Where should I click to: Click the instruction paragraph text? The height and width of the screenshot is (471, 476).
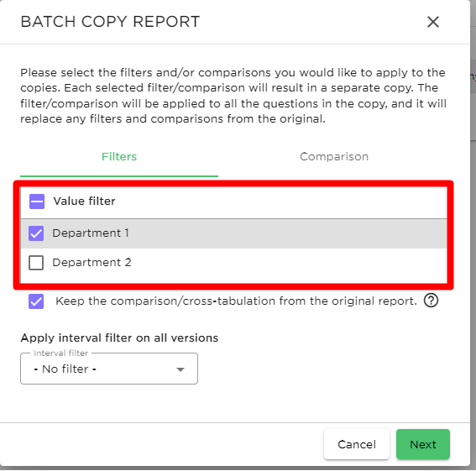(233, 96)
